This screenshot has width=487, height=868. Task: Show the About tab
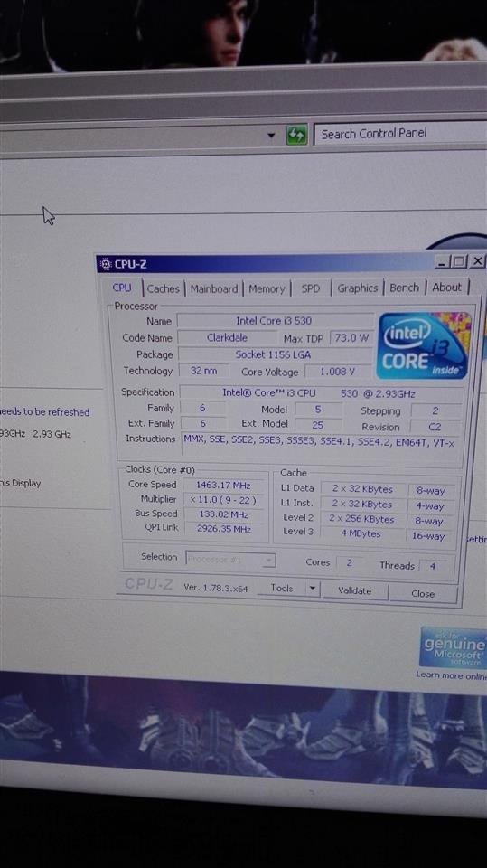446,288
